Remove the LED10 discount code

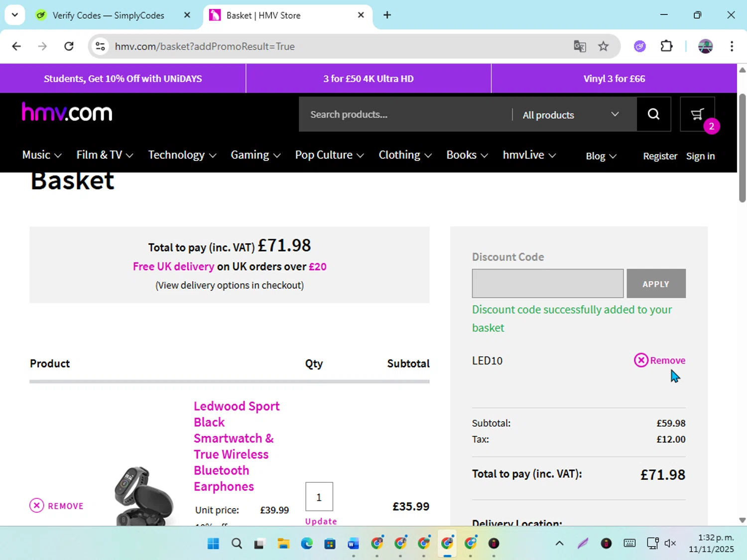659,360
